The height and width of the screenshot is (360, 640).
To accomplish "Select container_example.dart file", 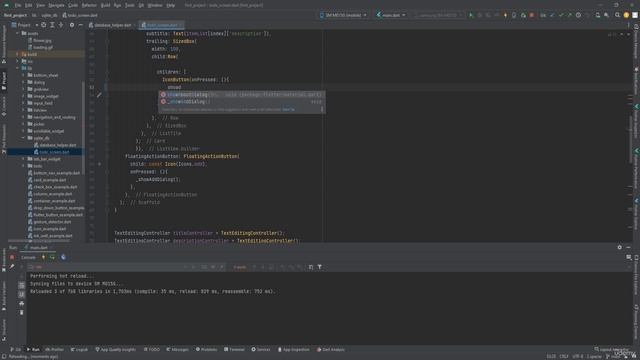I will (51, 201).
